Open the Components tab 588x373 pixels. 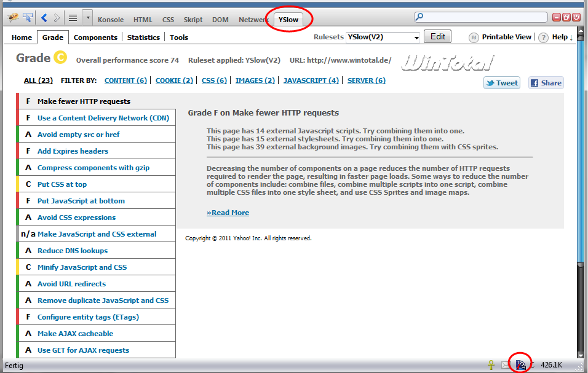[x=95, y=37]
